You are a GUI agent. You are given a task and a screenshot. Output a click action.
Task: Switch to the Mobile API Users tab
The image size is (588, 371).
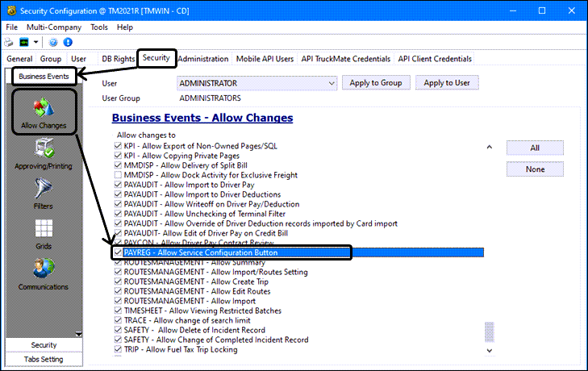pyautogui.click(x=265, y=59)
